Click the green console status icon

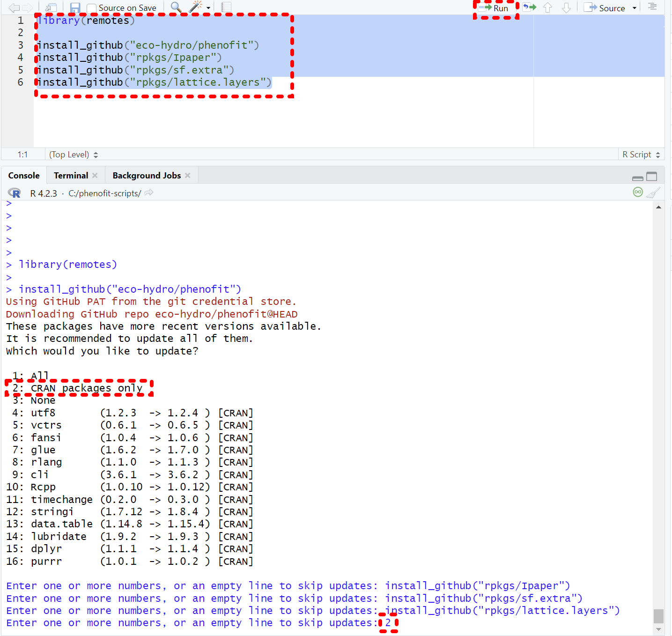[x=638, y=192]
